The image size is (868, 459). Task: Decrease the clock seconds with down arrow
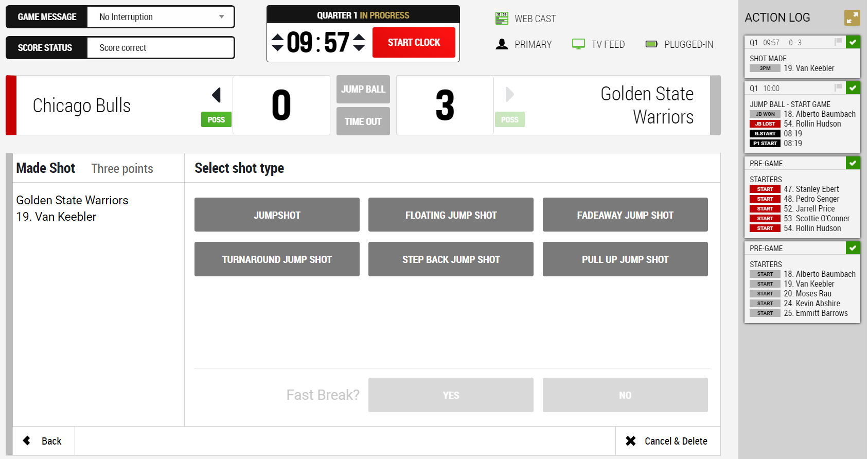pyautogui.click(x=359, y=48)
